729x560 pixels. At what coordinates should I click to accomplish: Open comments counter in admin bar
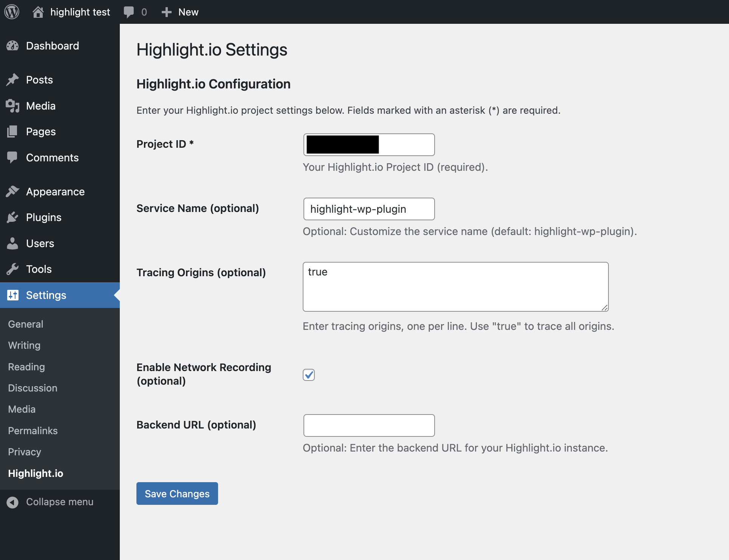135,12
